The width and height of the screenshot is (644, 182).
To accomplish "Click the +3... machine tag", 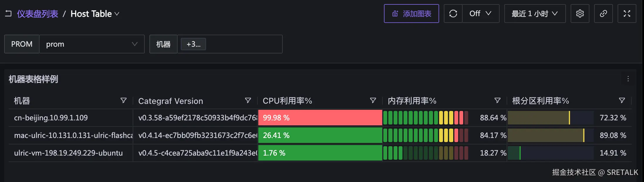I will point(193,44).
